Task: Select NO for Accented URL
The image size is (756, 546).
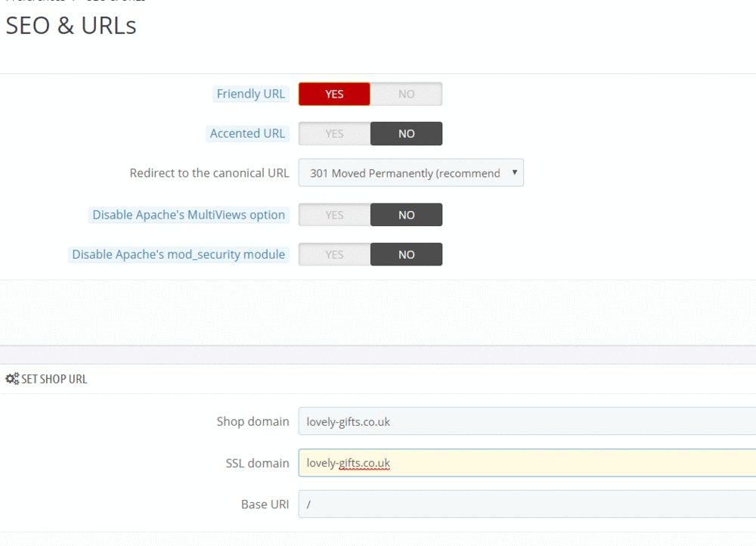Action: 406,133
